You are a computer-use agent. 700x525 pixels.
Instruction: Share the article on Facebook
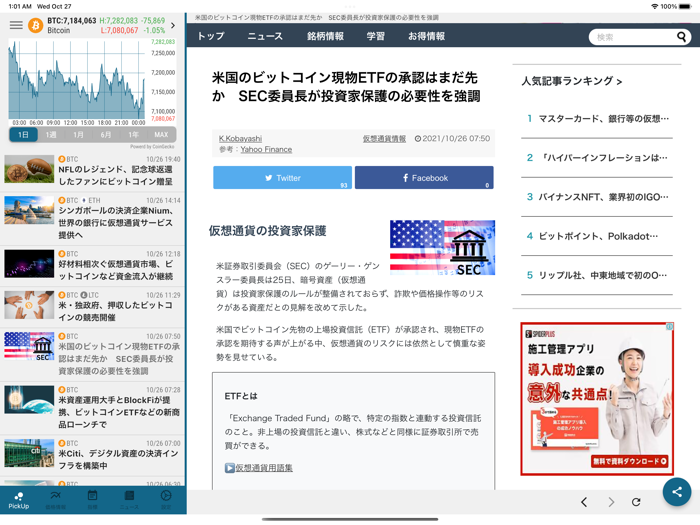pos(424,178)
